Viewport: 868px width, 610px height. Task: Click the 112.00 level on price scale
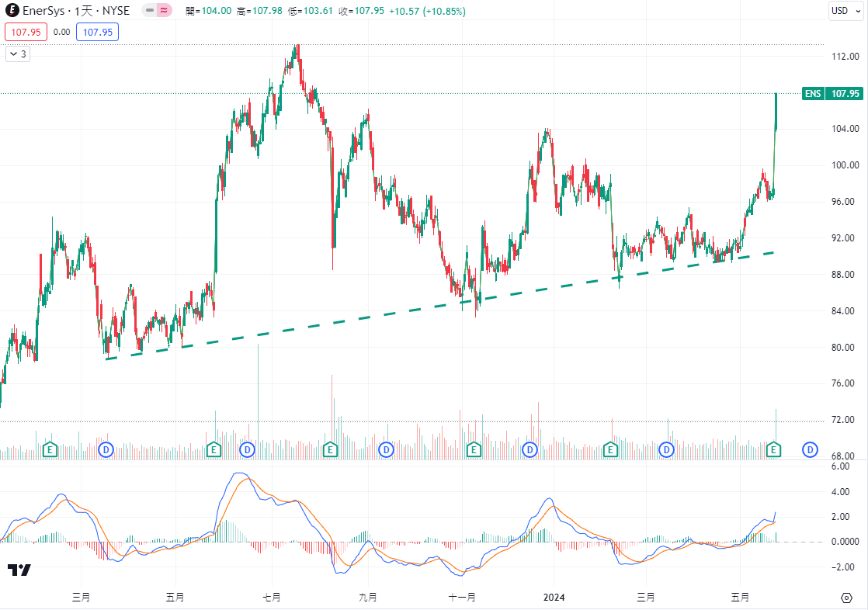(x=844, y=57)
